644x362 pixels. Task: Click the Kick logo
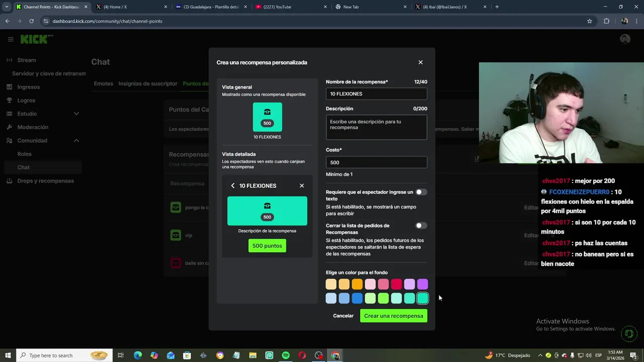(x=36, y=39)
